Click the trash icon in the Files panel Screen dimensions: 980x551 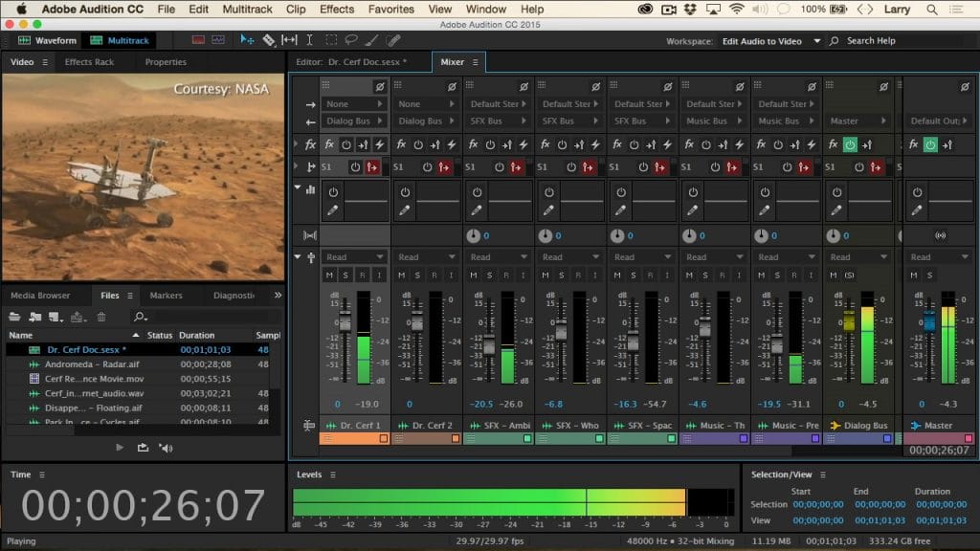(x=102, y=318)
